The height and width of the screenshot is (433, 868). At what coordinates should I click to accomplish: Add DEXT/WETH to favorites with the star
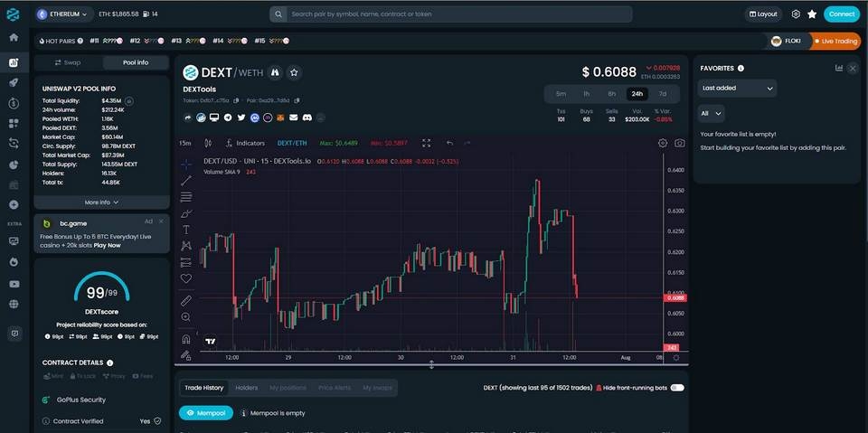point(295,72)
